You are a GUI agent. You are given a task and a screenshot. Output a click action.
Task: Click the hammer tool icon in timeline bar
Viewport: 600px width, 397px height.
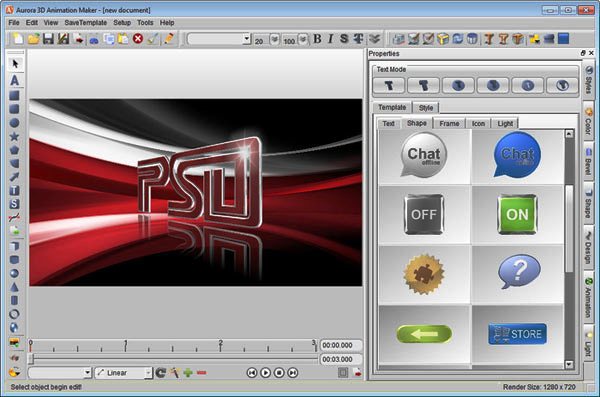174,372
